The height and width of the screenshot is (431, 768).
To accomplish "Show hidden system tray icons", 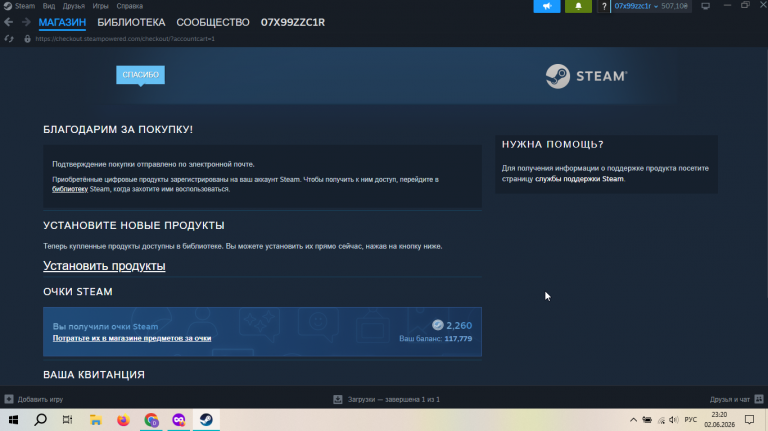I will point(633,420).
